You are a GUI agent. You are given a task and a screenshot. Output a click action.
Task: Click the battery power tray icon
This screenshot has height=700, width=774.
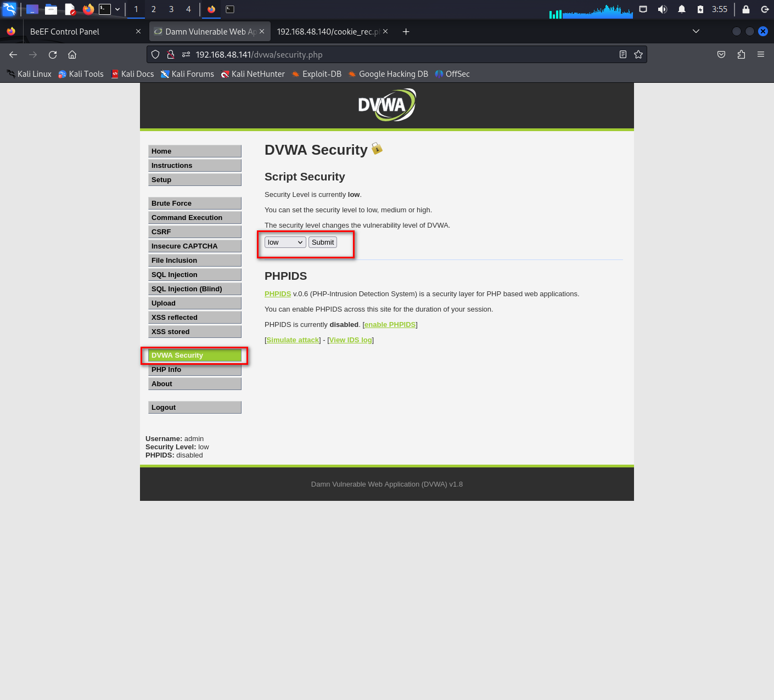(x=700, y=9)
